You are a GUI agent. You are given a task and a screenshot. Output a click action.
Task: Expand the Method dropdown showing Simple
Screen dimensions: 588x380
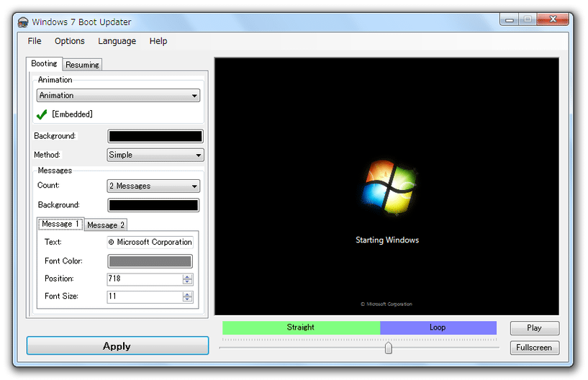(x=155, y=155)
